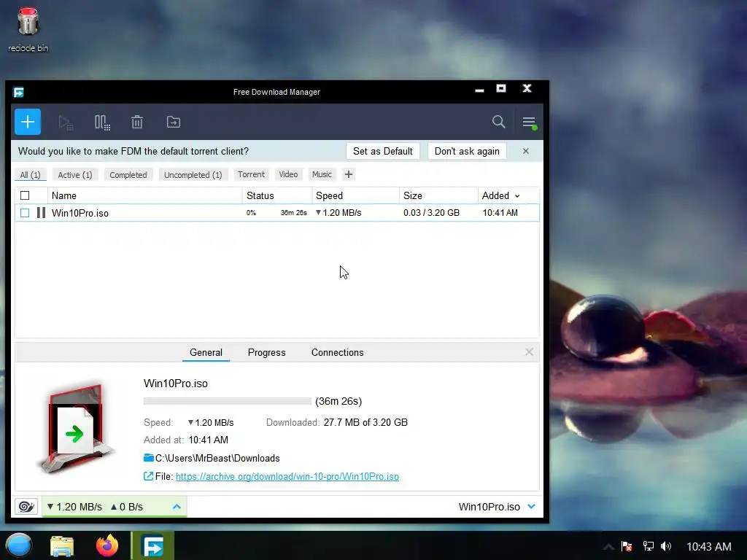Screen dimensions: 747x560
Task: Click the 10:41 AM added time cell
Action: point(500,213)
